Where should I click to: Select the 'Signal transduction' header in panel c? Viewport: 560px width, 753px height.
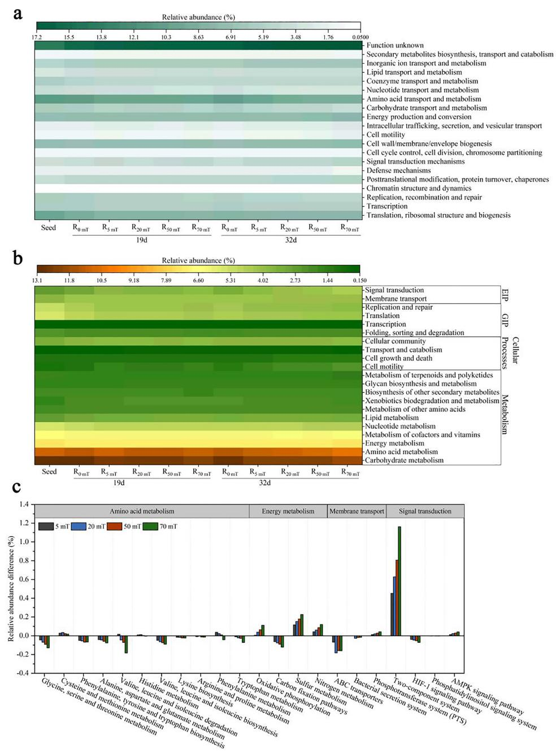coord(425,511)
